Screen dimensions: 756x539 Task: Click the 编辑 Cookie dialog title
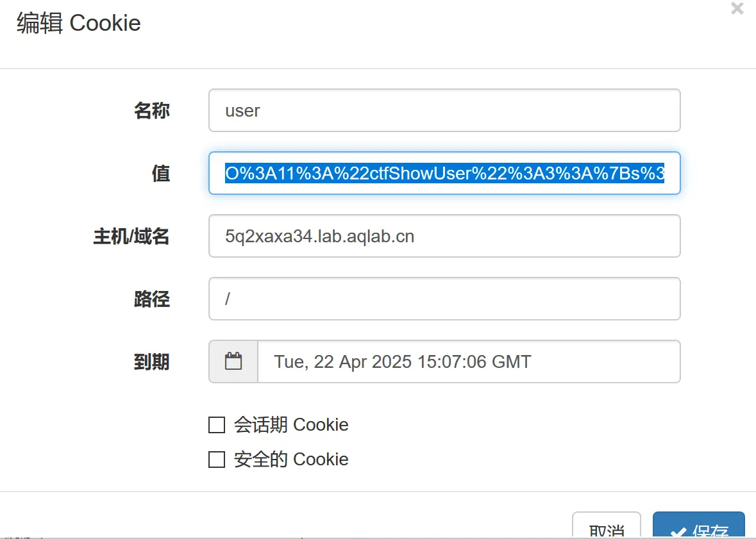79,23
